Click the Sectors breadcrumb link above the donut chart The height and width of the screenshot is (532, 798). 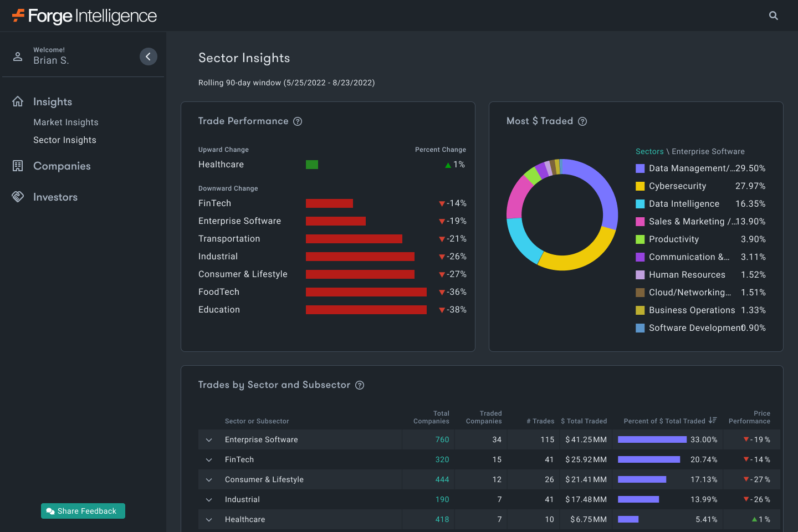[x=649, y=151]
